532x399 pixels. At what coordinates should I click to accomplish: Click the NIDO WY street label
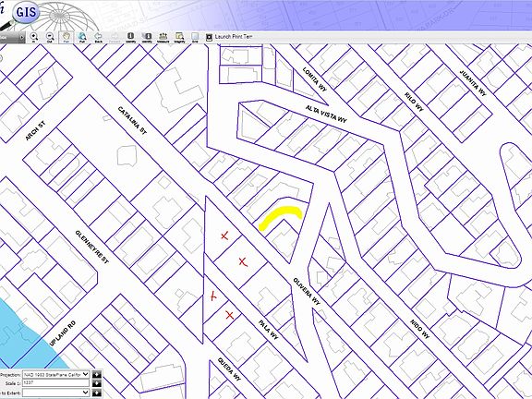419,329
